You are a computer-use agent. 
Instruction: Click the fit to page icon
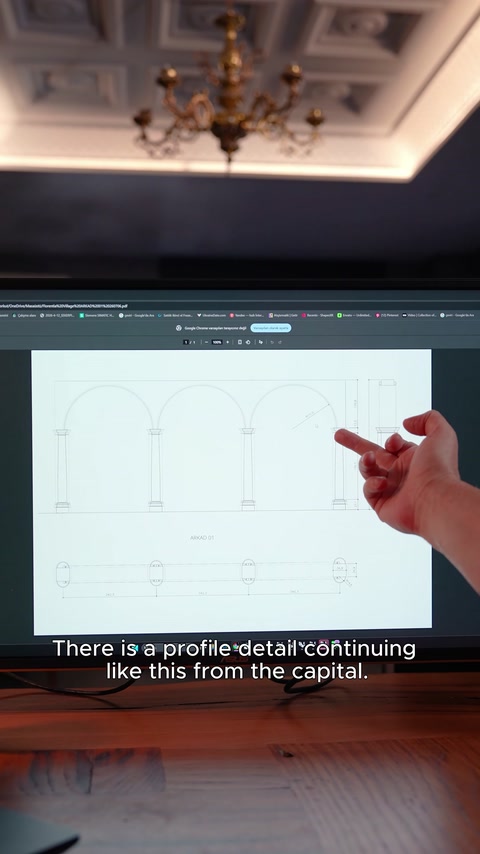tap(240, 342)
